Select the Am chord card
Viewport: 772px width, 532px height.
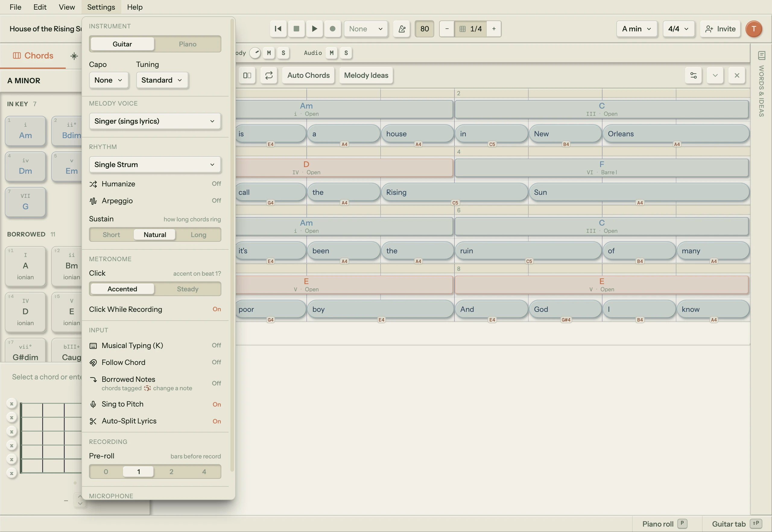[x=25, y=131]
